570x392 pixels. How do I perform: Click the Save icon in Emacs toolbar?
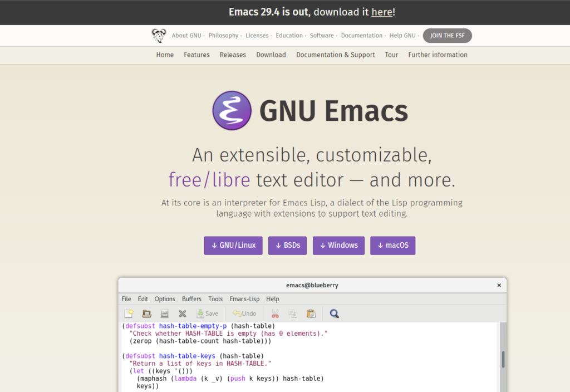tap(207, 313)
